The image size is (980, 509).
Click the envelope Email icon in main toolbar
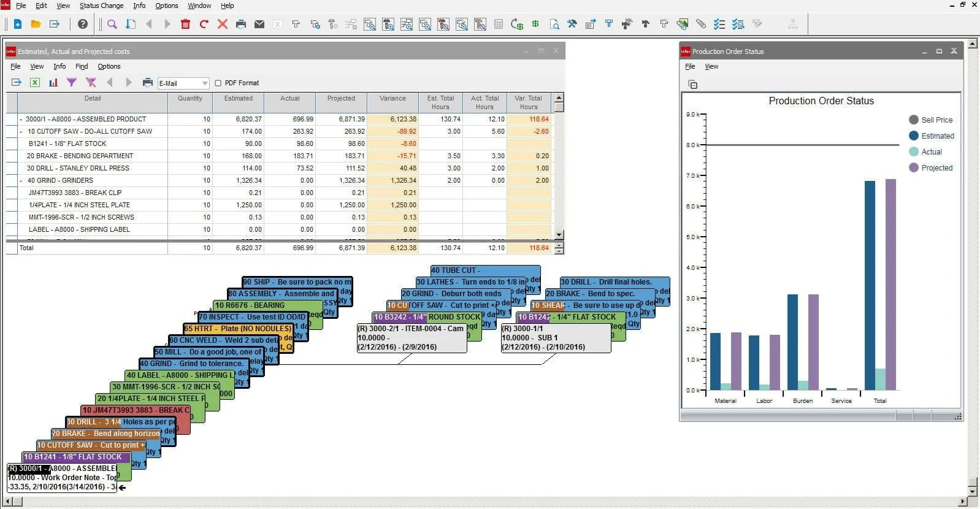point(259,24)
